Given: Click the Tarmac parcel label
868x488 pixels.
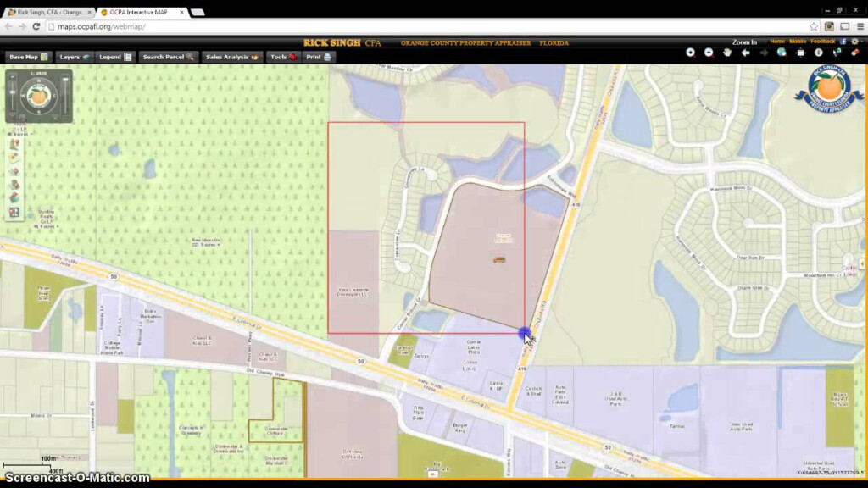Looking at the screenshot, I should click(677, 426).
